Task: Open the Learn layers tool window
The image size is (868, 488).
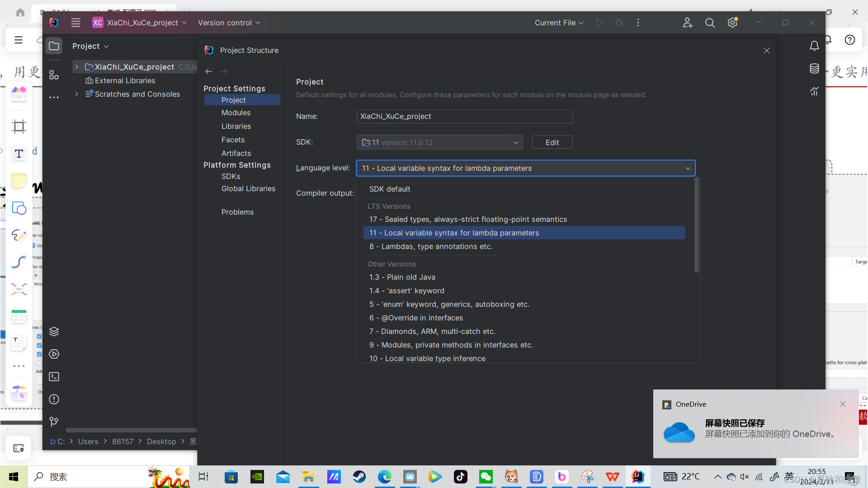Action: (x=54, y=332)
